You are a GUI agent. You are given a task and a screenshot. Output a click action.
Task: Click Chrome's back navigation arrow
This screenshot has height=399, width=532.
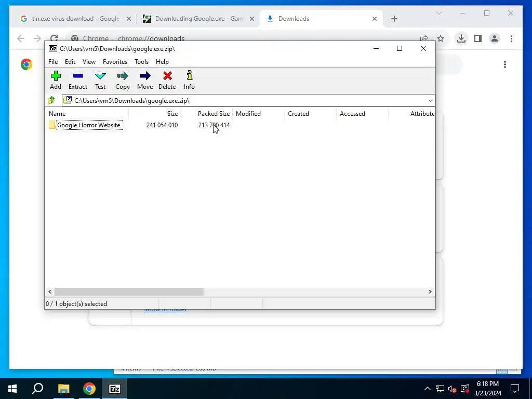[x=21, y=38]
